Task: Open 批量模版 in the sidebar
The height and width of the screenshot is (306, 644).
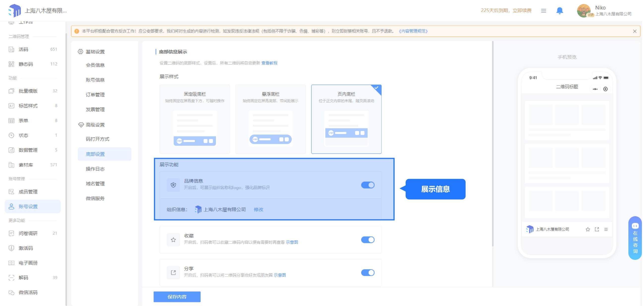Action: [x=32, y=91]
